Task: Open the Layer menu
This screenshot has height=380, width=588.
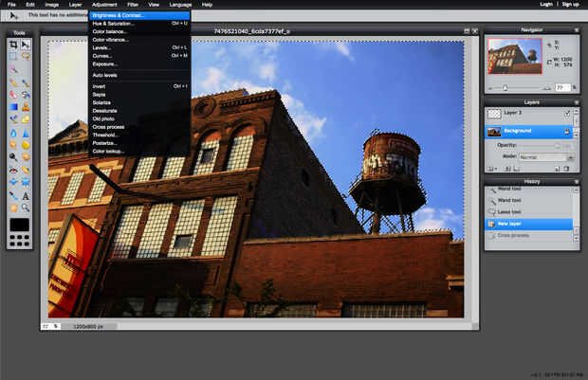Action: (x=75, y=5)
